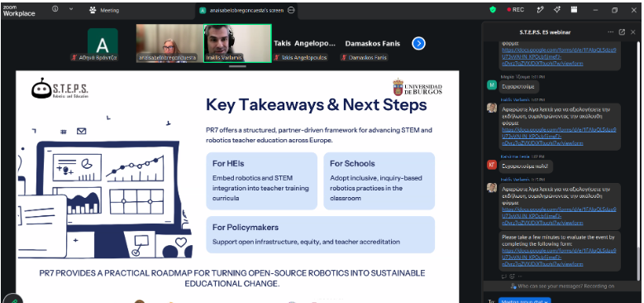
Task: Pop out the chat panel window
Action: pos(622,32)
